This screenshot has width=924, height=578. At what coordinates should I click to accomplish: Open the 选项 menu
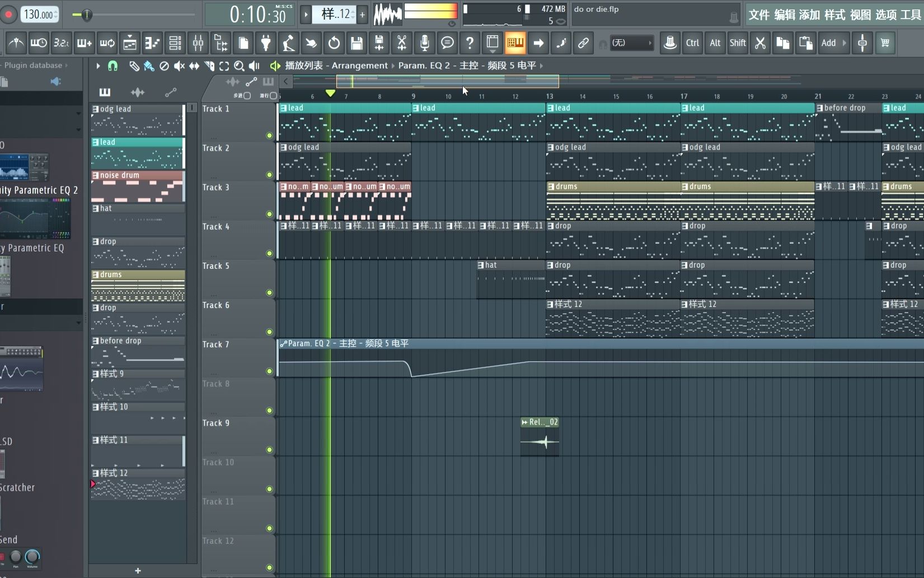(885, 15)
